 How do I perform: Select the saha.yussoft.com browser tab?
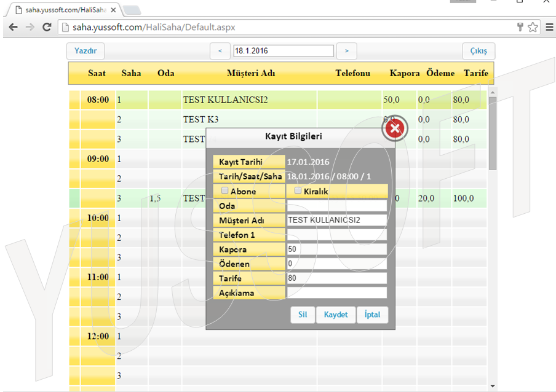tap(66, 10)
